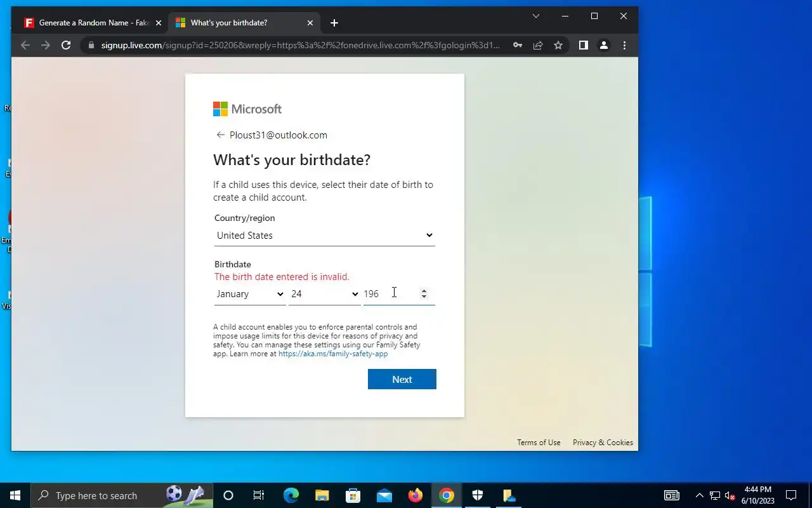The width and height of the screenshot is (812, 508).
Task: Increase the birth year with up arrow
Action: coord(424,290)
